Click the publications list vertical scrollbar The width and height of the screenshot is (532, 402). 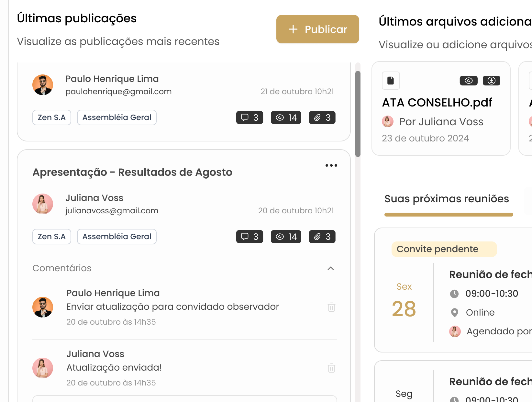click(x=358, y=114)
